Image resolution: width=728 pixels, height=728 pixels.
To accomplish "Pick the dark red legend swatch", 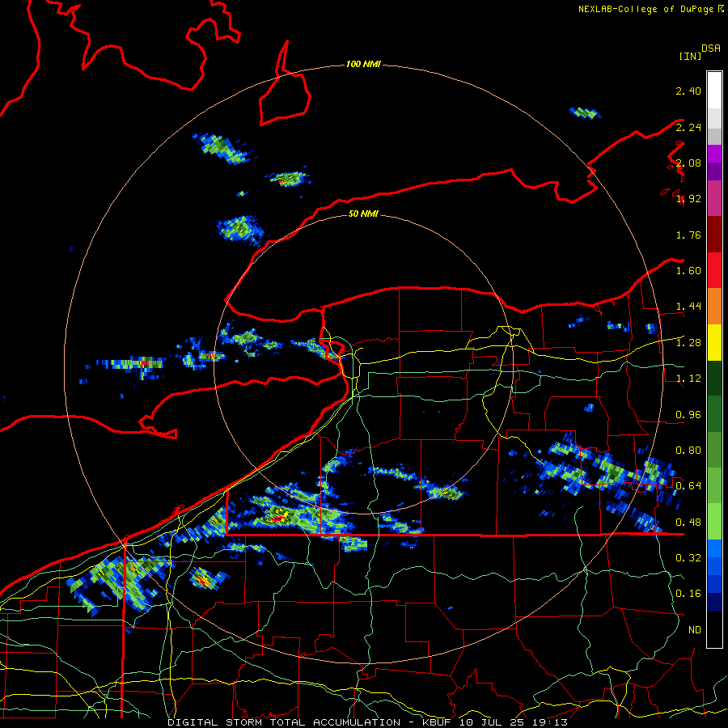I will (x=714, y=235).
